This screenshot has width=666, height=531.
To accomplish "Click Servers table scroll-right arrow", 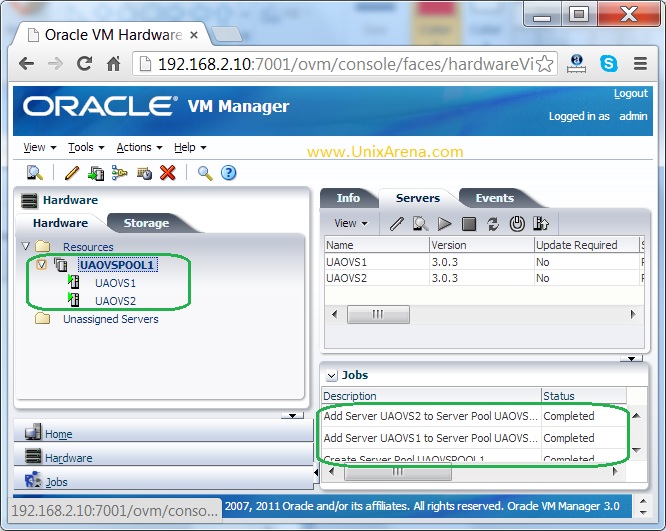I will point(633,314).
